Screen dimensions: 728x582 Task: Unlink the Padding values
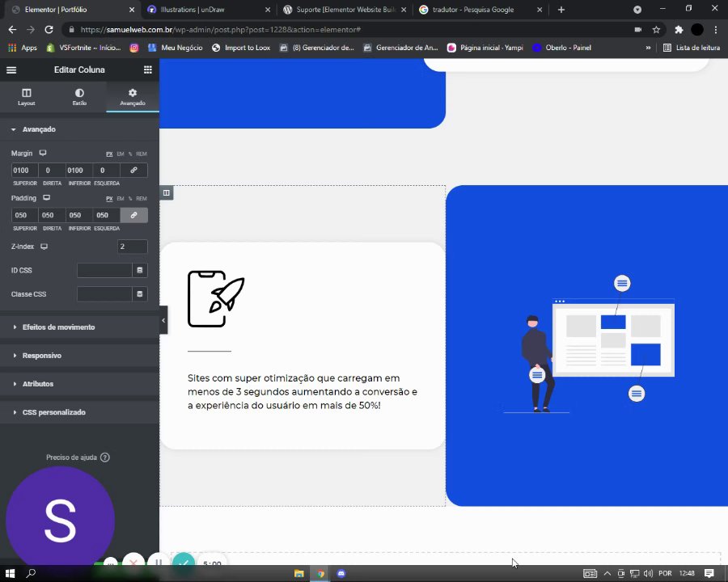pyautogui.click(x=133, y=215)
